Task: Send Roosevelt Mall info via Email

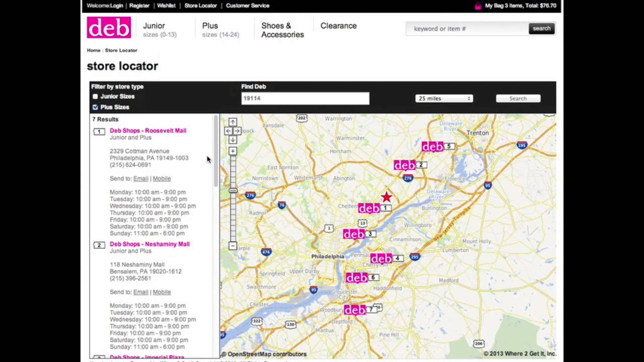Action: point(141,178)
